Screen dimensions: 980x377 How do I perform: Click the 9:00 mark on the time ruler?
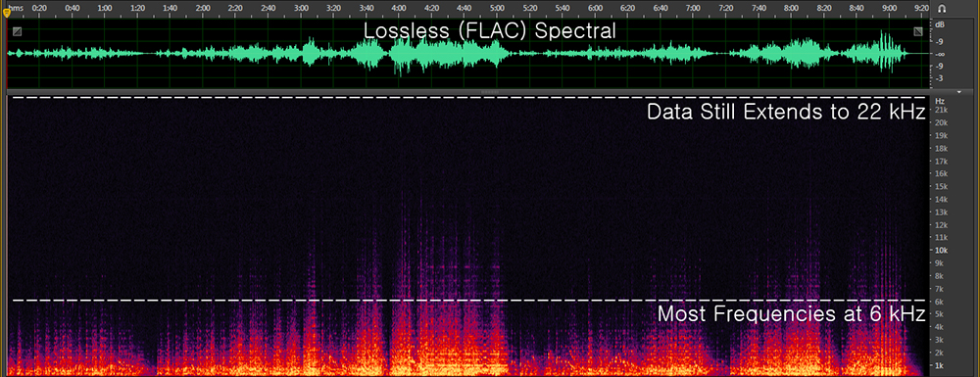[x=890, y=8]
